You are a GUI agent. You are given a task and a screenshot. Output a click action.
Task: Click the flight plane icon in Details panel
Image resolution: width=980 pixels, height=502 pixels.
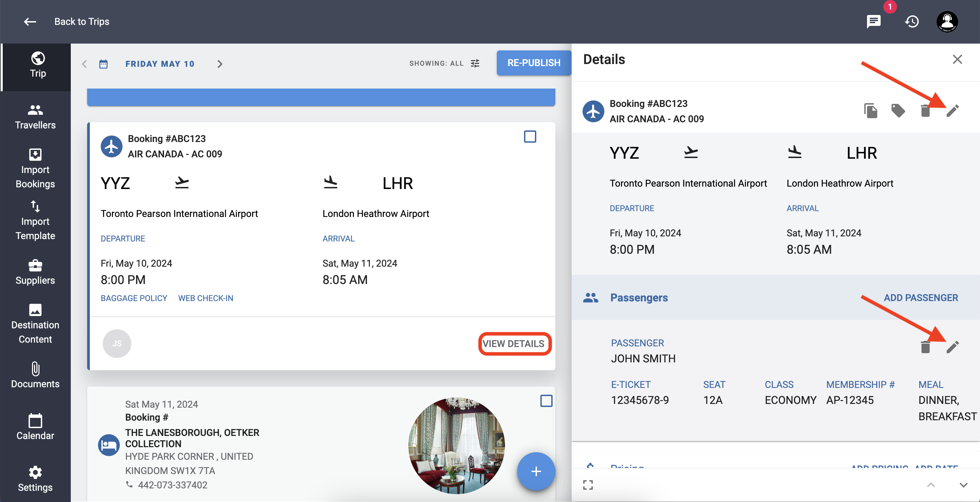coord(593,111)
